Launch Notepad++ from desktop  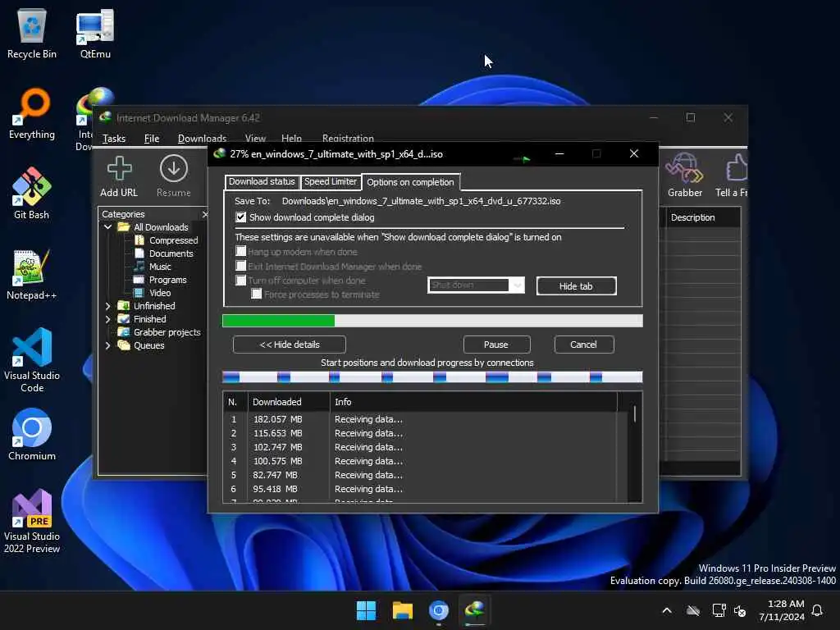32,274
